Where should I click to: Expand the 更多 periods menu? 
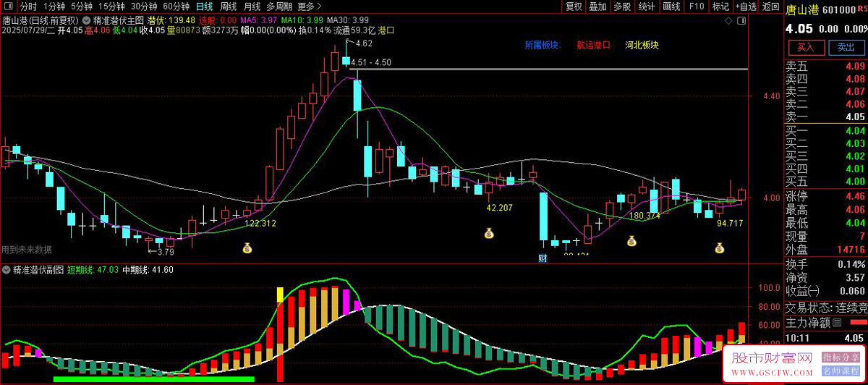(310, 7)
